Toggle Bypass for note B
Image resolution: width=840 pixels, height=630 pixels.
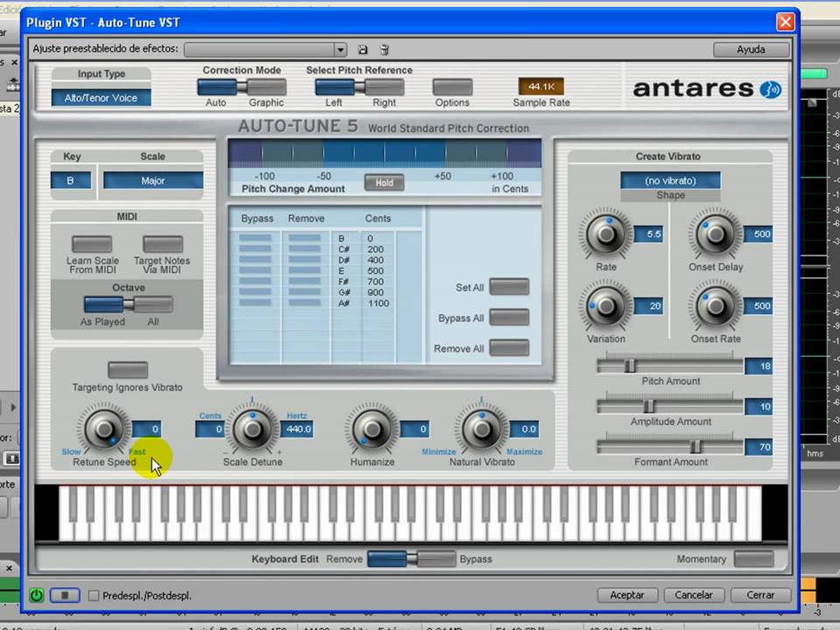coord(255,238)
